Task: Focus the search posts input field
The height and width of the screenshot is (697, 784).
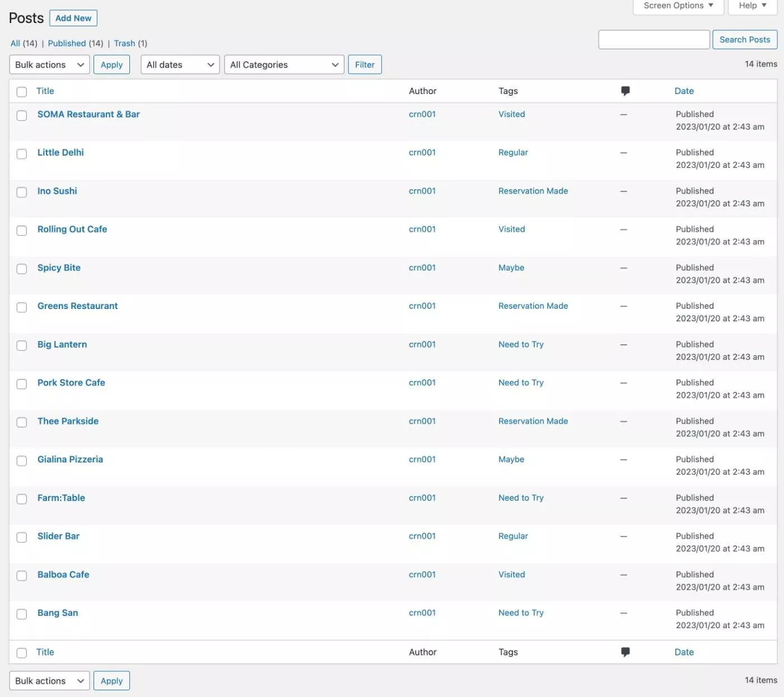Action: (654, 40)
